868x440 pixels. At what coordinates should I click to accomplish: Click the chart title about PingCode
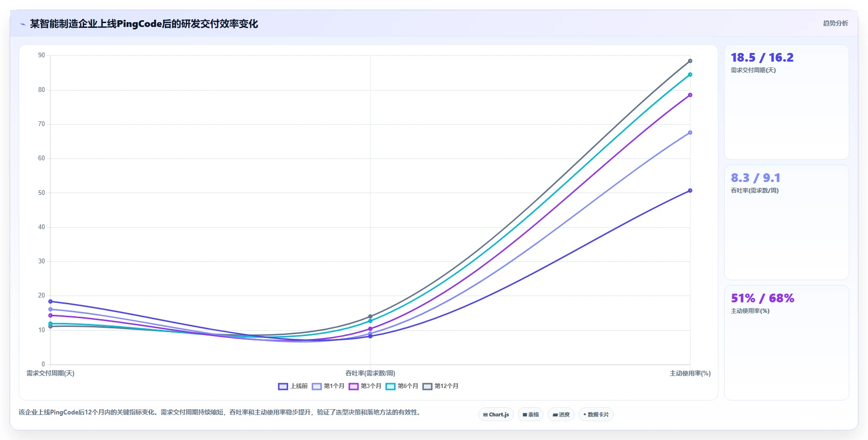click(x=144, y=24)
